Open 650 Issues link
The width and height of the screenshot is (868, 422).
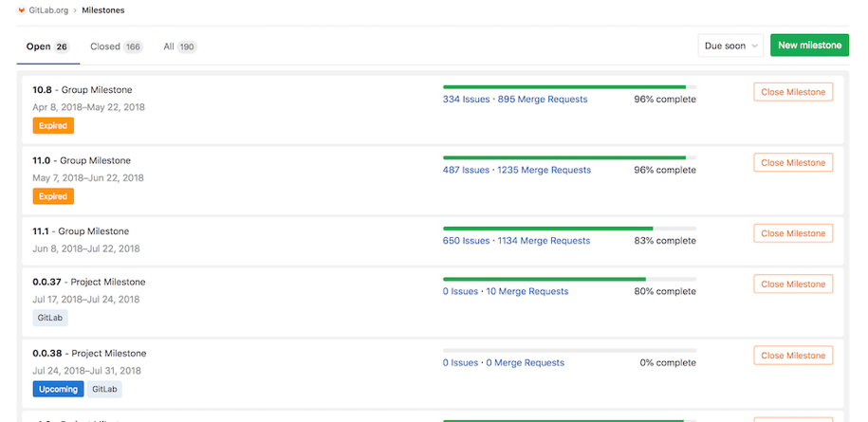coord(466,241)
